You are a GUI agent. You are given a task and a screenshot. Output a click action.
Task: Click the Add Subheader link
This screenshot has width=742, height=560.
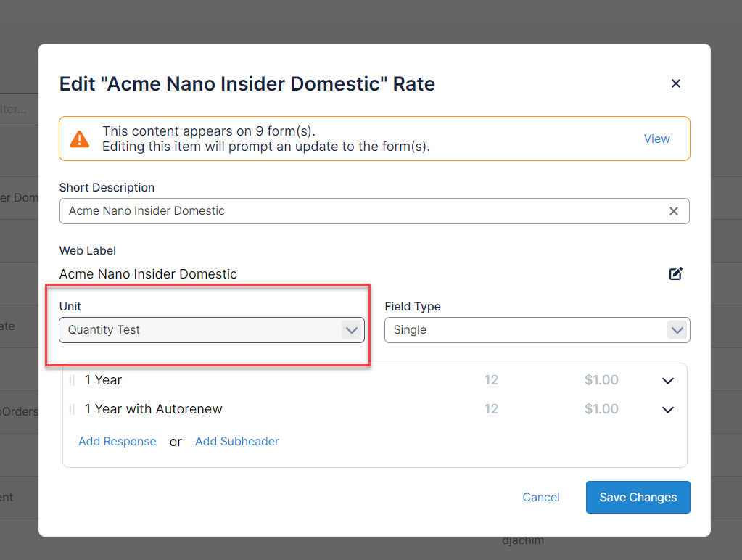point(237,441)
